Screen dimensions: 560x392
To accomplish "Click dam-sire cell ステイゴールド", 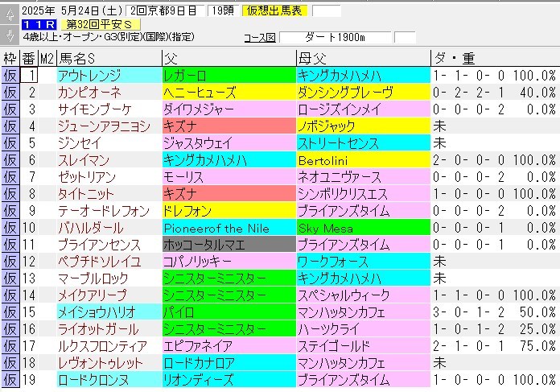I will point(364,346).
